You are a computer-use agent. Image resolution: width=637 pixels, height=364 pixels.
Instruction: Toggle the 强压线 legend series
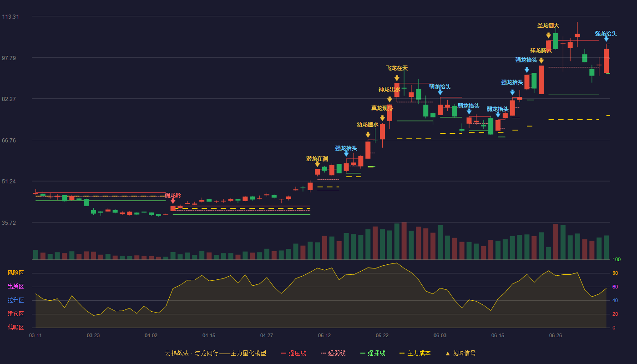pos(293,353)
